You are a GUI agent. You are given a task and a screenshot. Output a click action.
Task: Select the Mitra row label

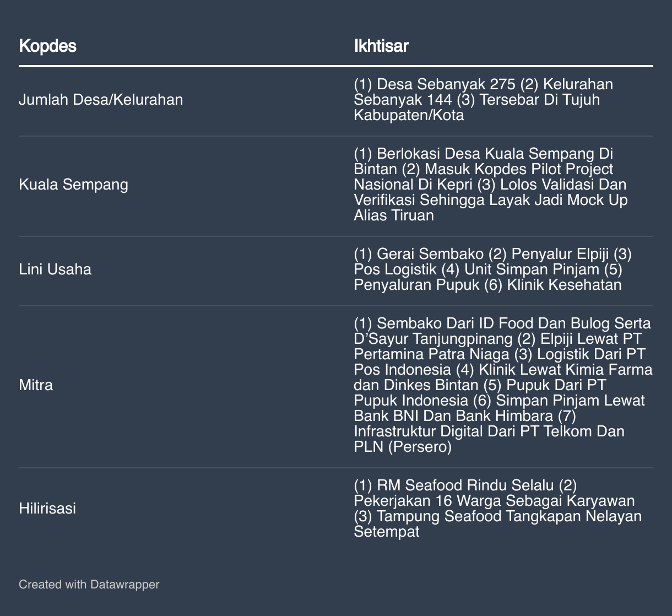click(x=36, y=385)
